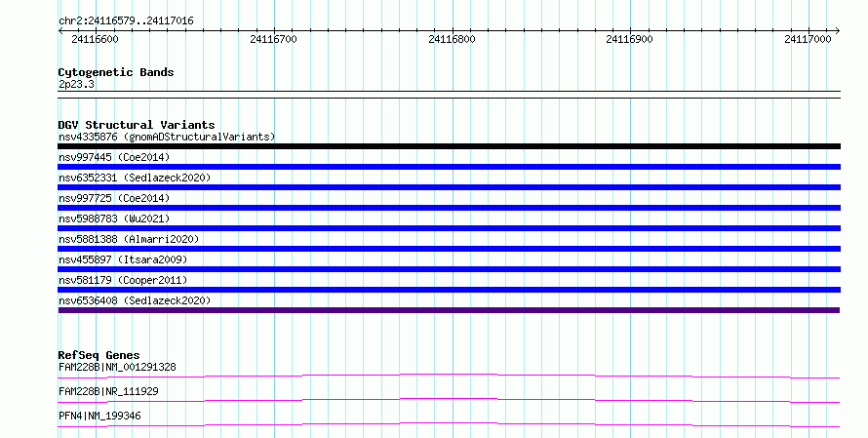Select the Cytogenetic Bands track heading
This screenshot has width=868, height=438.
[x=116, y=72]
